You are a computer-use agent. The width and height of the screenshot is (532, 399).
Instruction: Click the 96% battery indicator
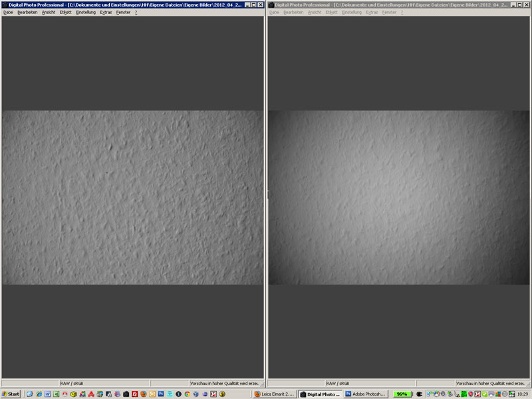coord(402,394)
